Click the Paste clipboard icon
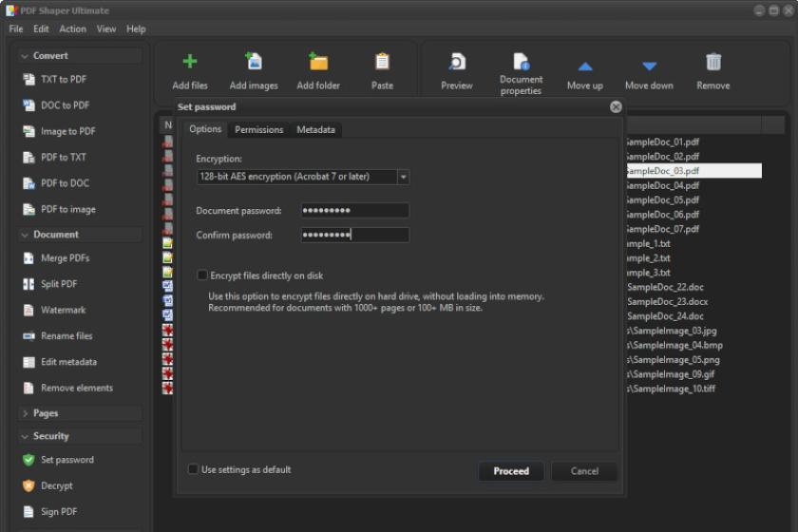798x532 pixels. pyautogui.click(x=382, y=62)
